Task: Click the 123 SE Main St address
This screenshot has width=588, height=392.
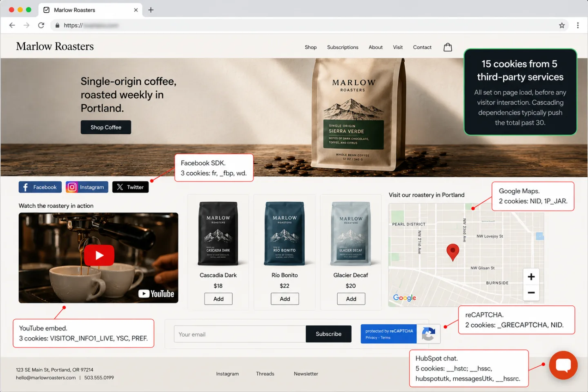Action: tap(55, 370)
